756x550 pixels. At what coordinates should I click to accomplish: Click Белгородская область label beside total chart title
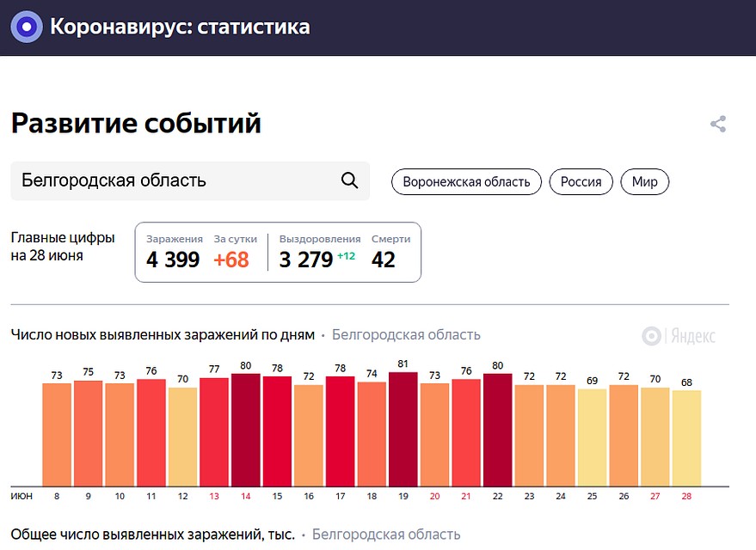tap(386, 535)
